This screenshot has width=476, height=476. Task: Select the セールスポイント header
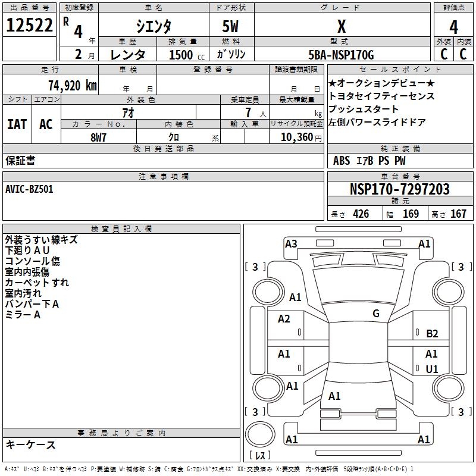click(400, 69)
